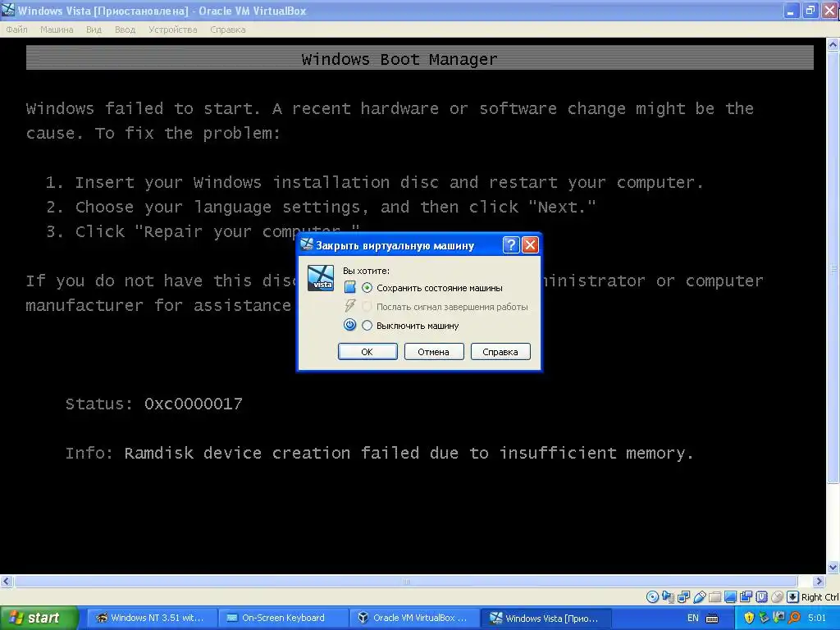Screen dimensions: 840x630
Task: Click the Windows Boot Manager header bar
Action: pos(419,58)
